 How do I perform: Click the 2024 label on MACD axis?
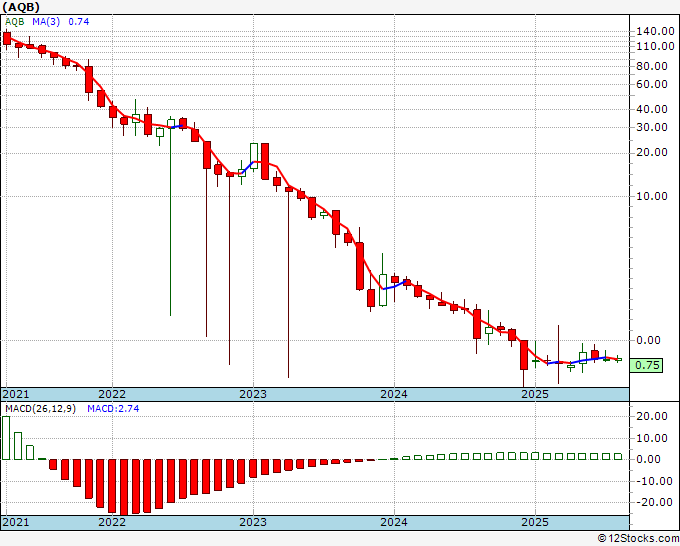click(394, 522)
